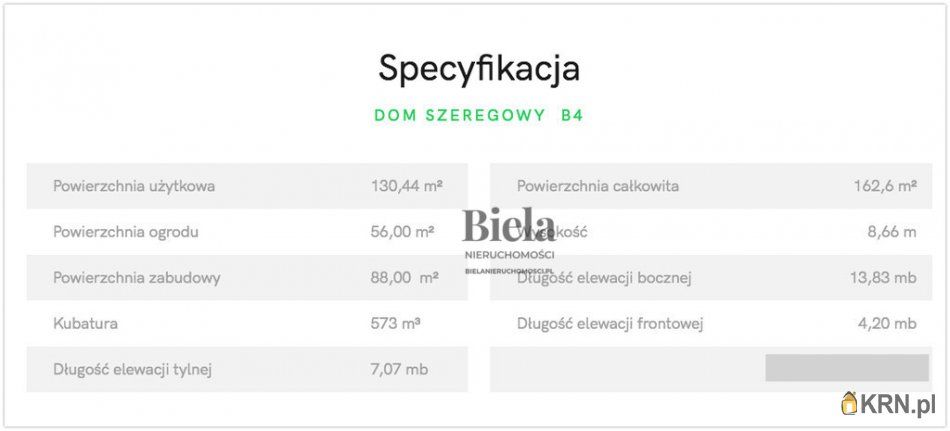Click the Powierzchnia zabudowy label

coord(137,278)
